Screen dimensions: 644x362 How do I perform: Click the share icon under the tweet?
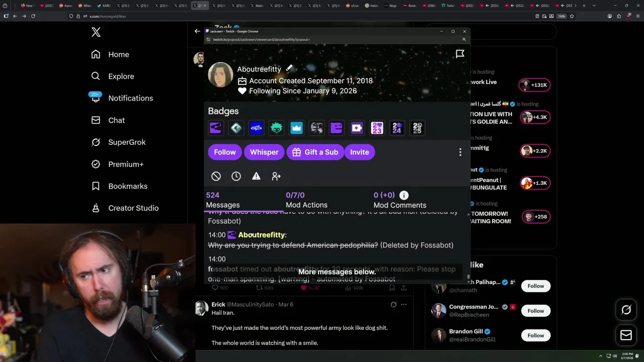(x=404, y=288)
